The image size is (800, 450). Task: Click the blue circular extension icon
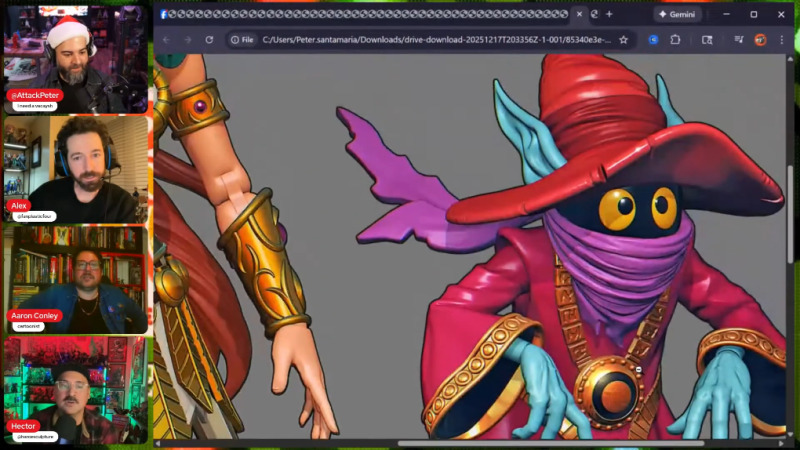[x=653, y=40]
